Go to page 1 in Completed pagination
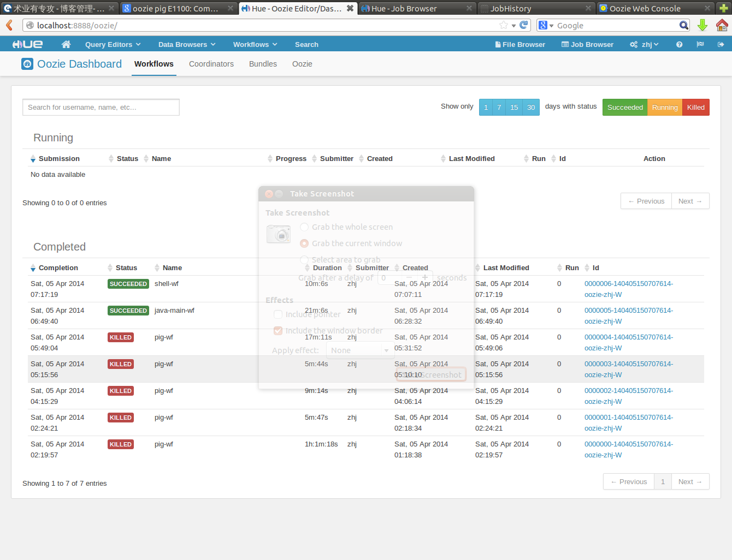The height and width of the screenshot is (560, 732). pos(663,481)
